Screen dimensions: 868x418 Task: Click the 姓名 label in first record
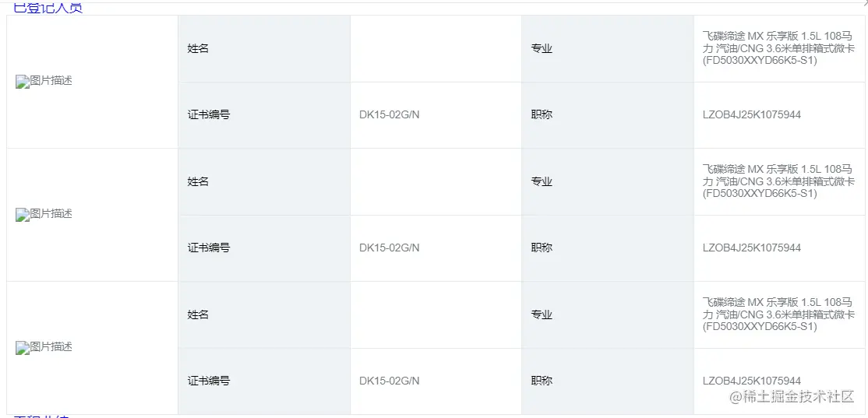(x=198, y=48)
